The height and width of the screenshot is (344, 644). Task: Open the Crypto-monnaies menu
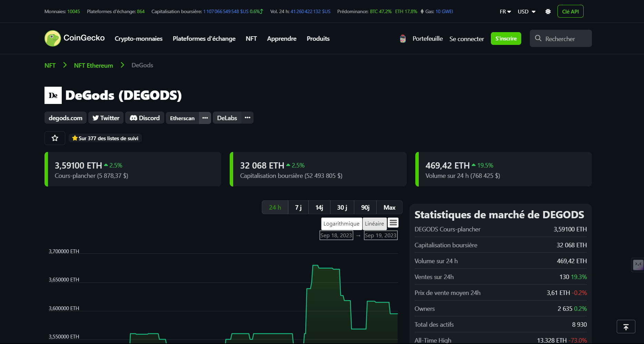pos(139,39)
